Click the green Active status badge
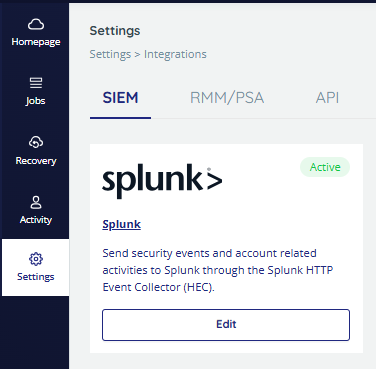The image size is (376, 369). click(x=325, y=167)
